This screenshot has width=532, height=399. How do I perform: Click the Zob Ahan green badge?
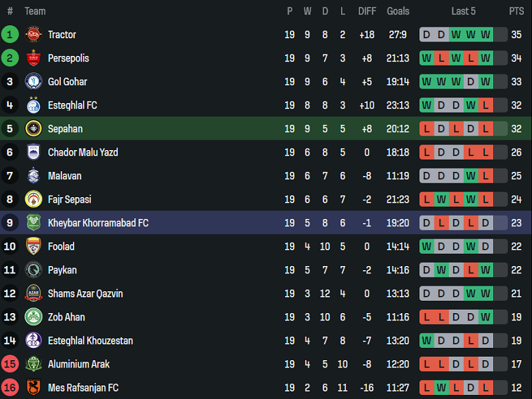(33, 317)
